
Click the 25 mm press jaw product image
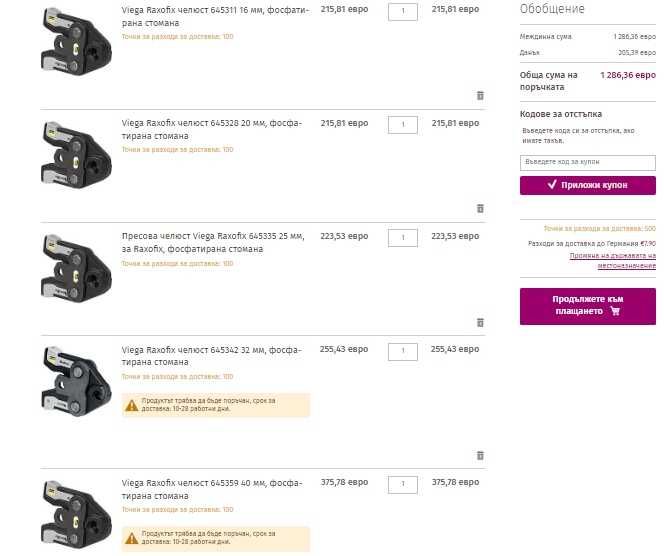coord(76,266)
